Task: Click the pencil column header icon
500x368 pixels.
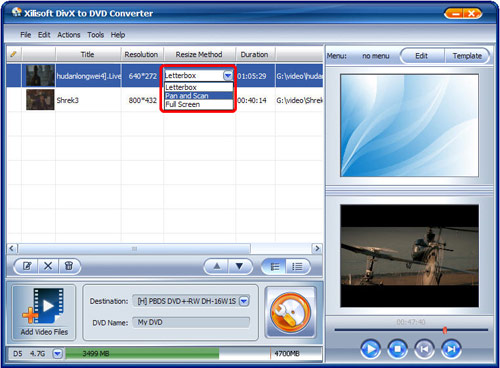Action: (x=13, y=54)
